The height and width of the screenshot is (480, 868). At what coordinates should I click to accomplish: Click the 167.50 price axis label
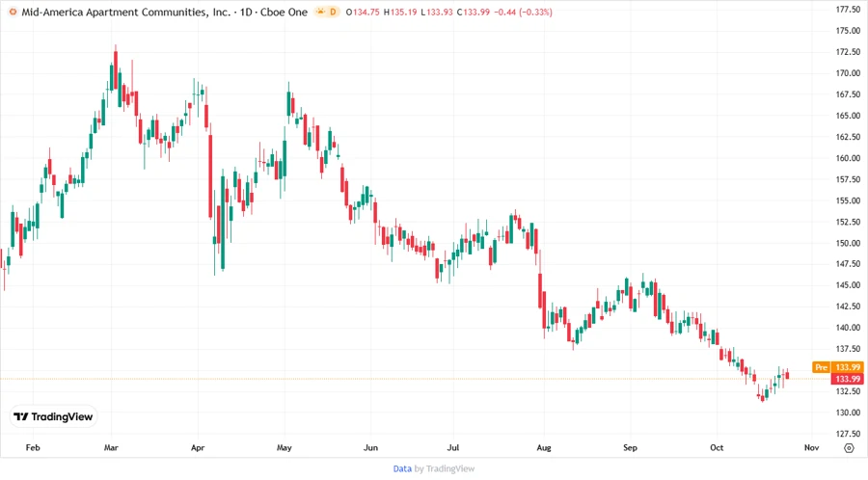point(848,94)
